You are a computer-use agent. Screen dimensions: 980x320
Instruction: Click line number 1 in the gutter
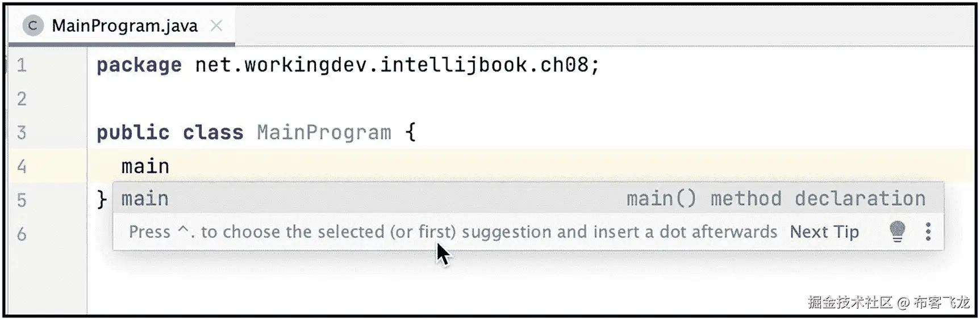click(x=22, y=65)
